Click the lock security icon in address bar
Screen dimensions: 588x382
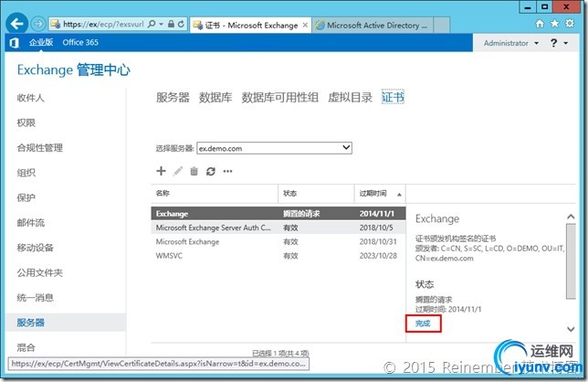[171, 24]
